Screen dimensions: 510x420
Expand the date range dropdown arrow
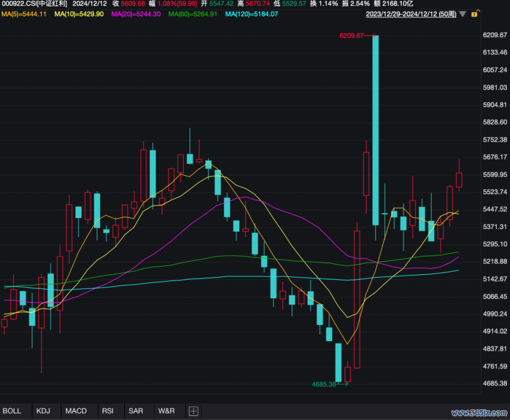463,14
